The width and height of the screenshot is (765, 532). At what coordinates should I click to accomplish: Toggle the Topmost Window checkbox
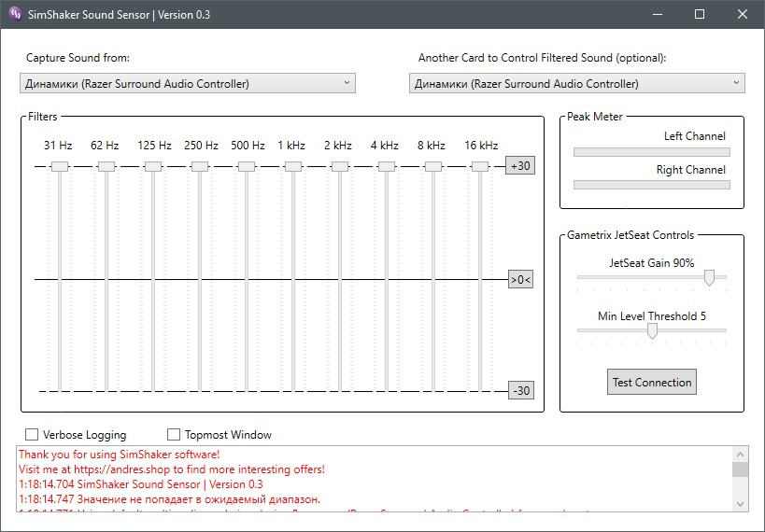174,434
